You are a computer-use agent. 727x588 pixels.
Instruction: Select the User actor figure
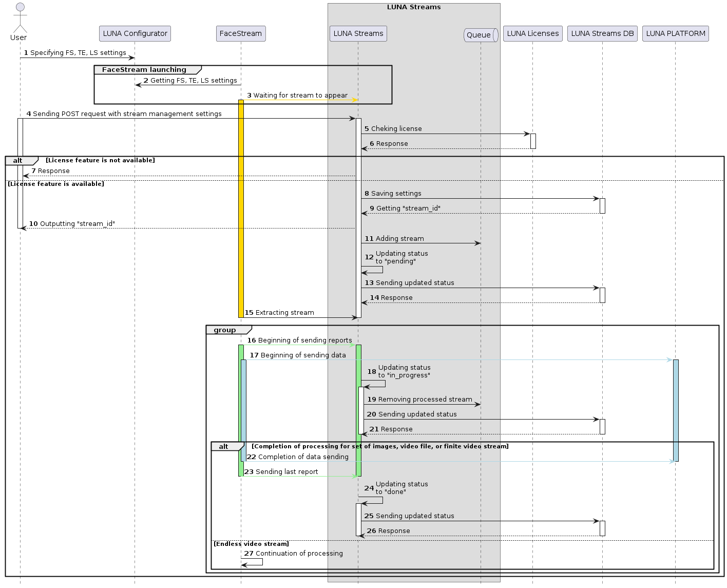click(19, 18)
